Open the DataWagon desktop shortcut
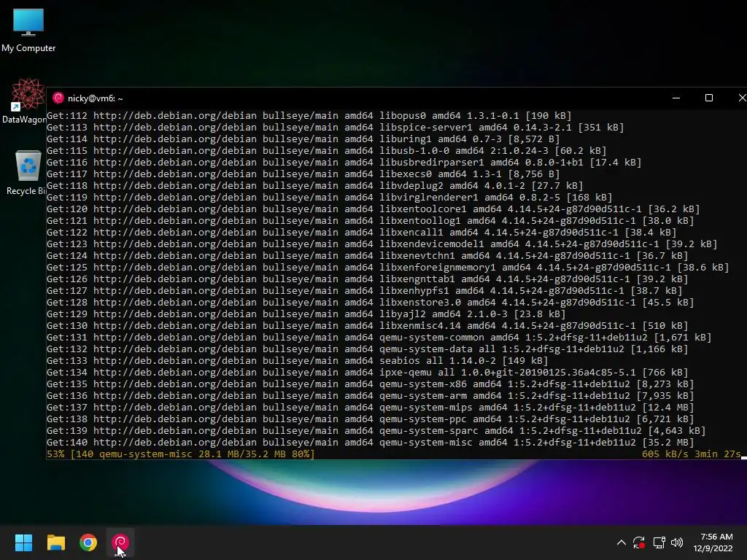Screen dimensions: 747x560 click(x=24, y=101)
